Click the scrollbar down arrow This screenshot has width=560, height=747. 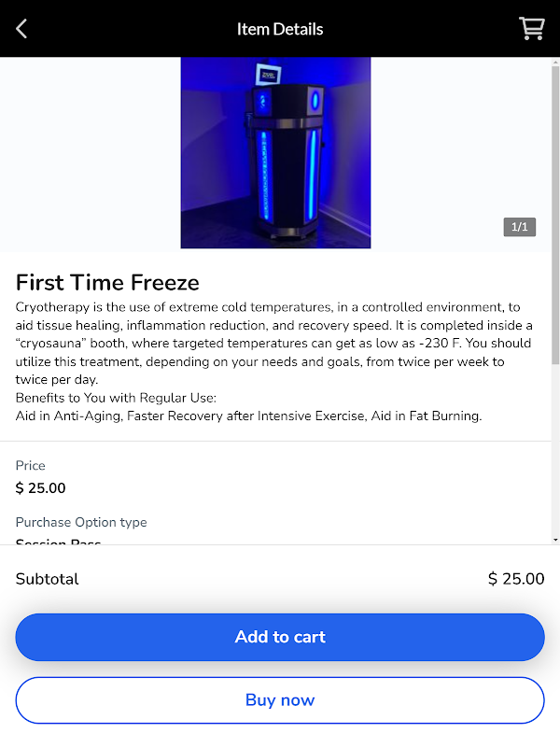pyautogui.click(x=555, y=540)
